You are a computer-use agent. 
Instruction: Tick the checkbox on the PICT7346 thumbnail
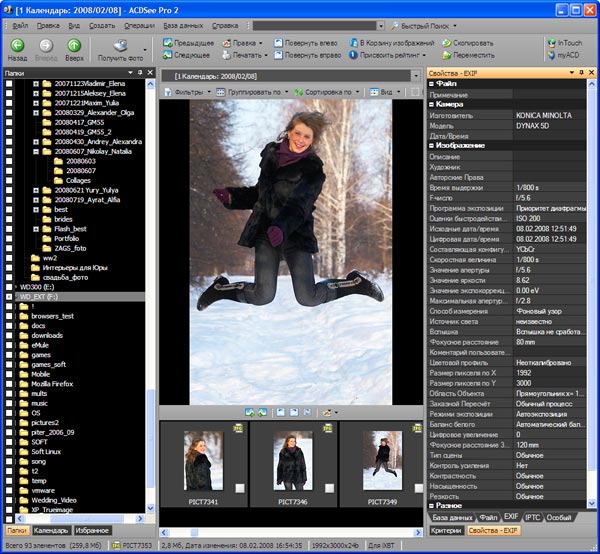point(330,488)
